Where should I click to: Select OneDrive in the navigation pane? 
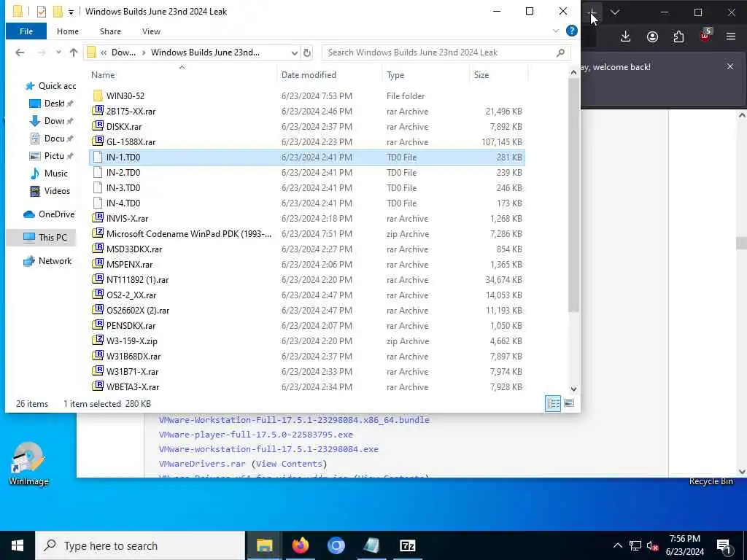(x=49, y=214)
